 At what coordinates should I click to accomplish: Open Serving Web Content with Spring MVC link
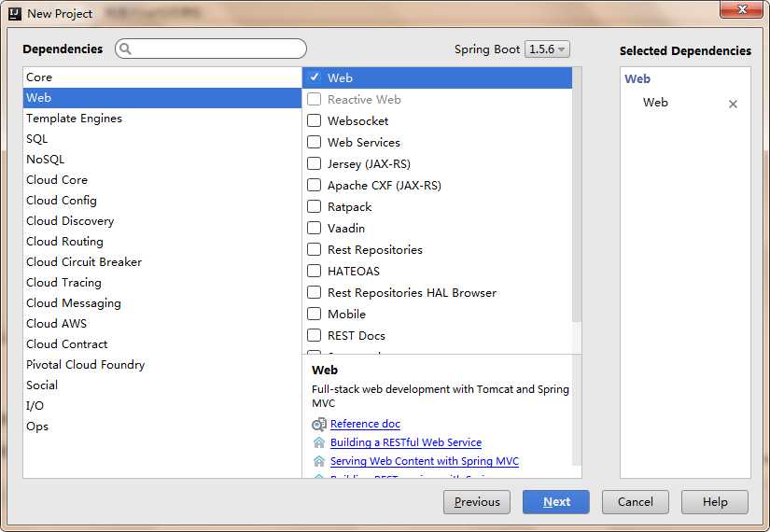(425, 461)
